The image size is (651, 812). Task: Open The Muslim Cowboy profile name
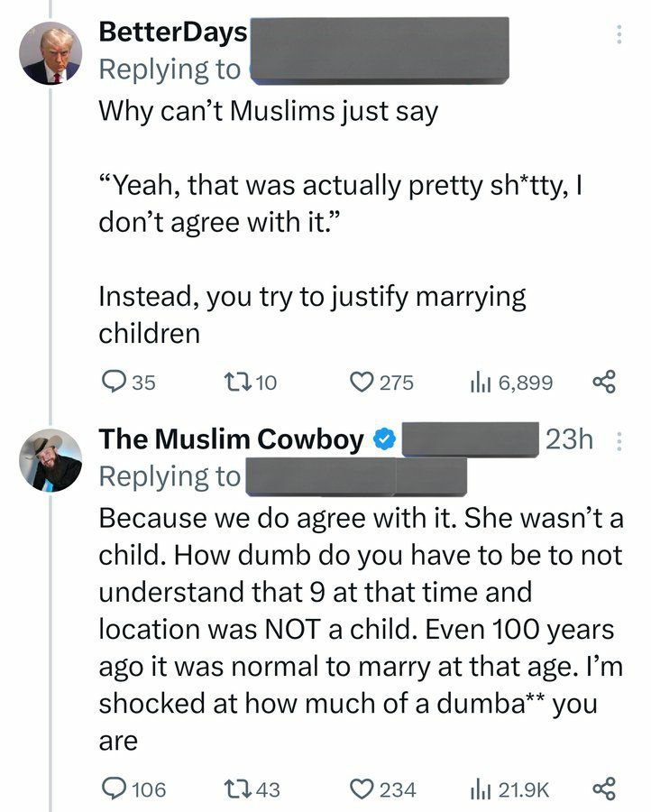231,439
